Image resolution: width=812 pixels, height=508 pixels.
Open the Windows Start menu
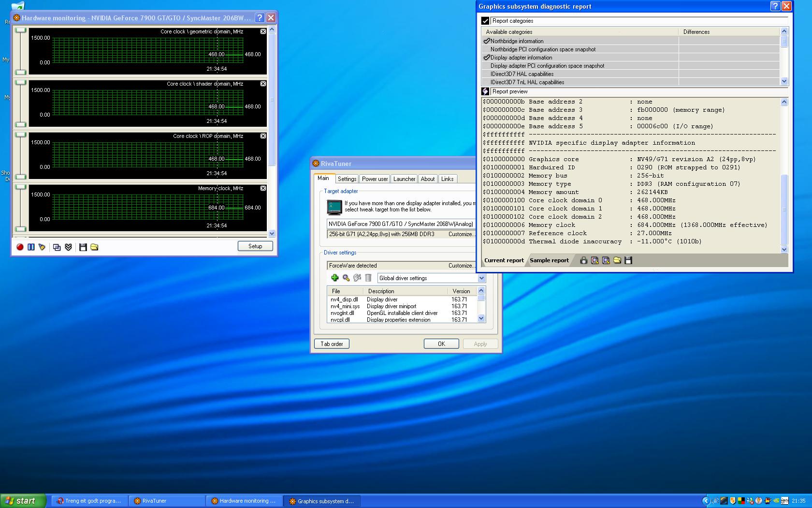pyautogui.click(x=23, y=501)
